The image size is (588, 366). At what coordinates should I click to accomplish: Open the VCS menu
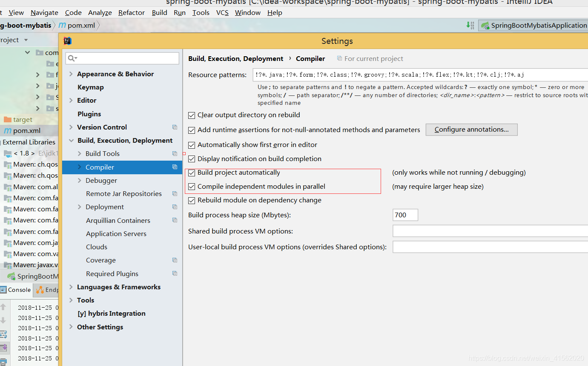[222, 12]
